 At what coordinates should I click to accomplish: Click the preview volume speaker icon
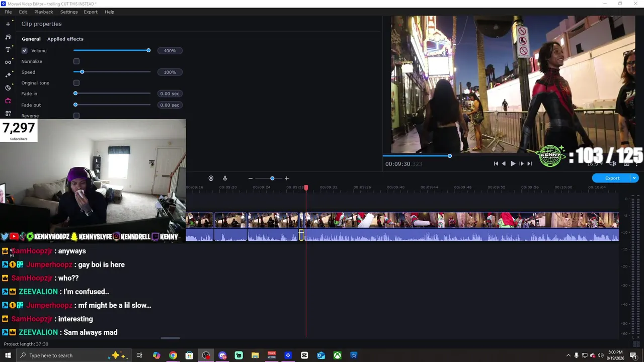613,163
